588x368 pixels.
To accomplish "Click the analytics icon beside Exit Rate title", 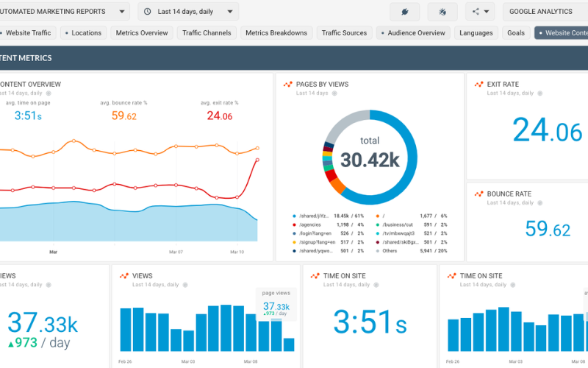I will click(478, 85).
